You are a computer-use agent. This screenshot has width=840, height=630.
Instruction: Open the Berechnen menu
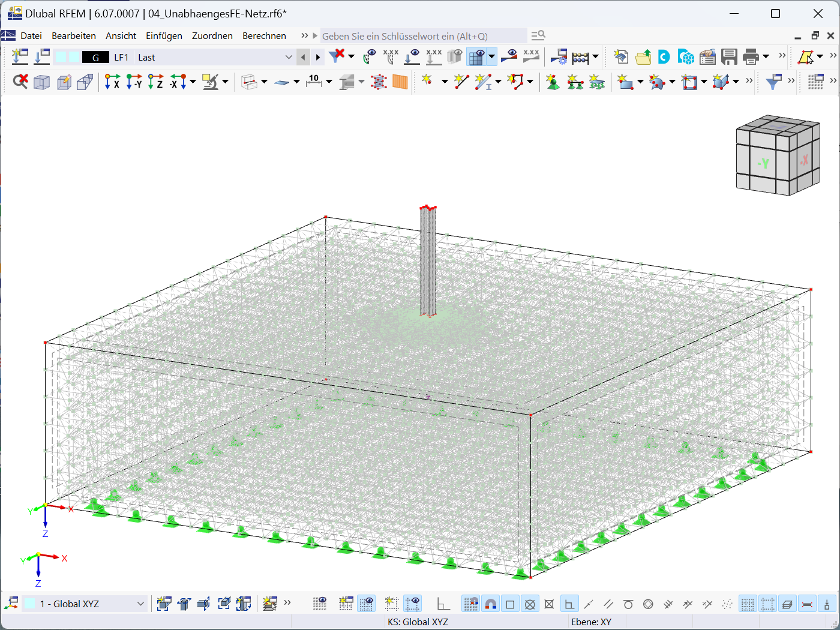pos(264,36)
